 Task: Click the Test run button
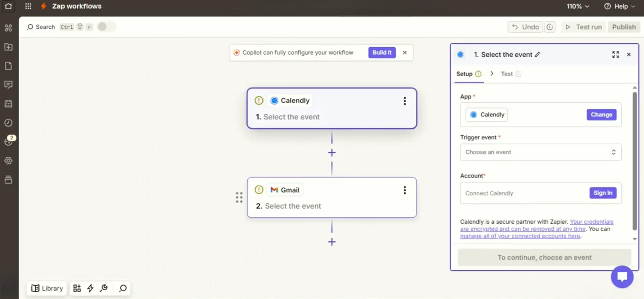pos(584,27)
